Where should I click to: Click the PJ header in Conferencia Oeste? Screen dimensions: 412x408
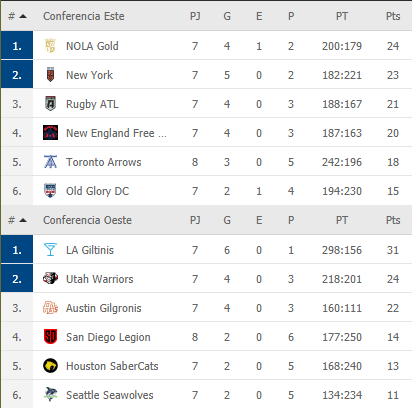click(195, 220)
